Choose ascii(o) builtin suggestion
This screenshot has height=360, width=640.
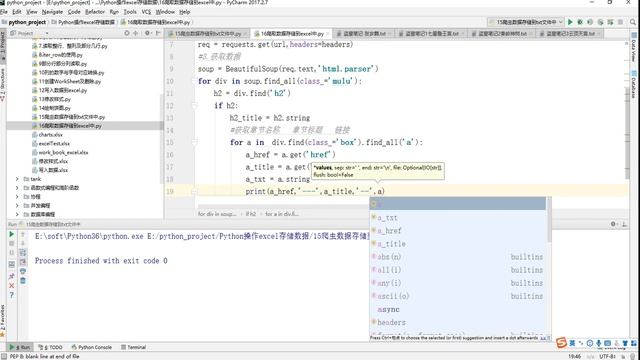coord(458,296)
